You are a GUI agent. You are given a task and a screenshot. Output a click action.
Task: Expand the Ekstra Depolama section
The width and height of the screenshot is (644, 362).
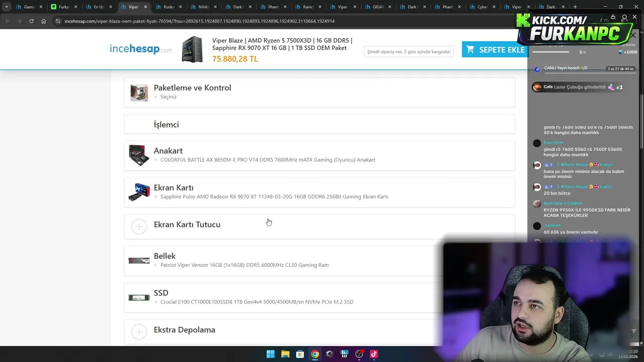coord(319,331)
